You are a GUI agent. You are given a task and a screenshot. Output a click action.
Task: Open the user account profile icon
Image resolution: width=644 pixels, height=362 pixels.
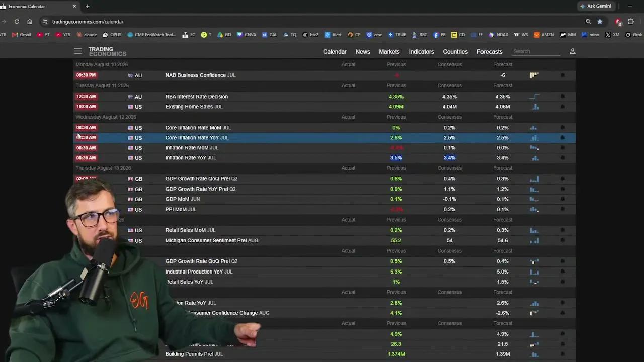point(572,51)
